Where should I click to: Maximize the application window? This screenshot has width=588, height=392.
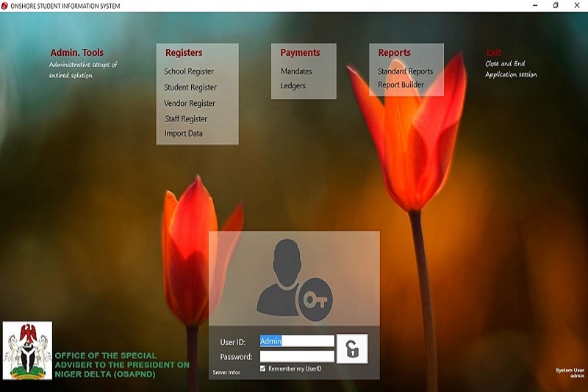pyautogui.click(x=556, y=6)
